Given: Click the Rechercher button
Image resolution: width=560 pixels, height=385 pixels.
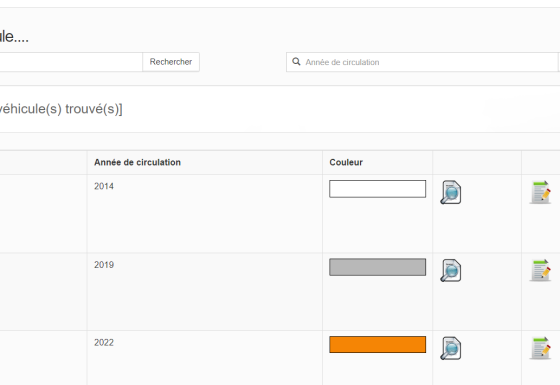Looking at the screenshot, I should 171,62.
